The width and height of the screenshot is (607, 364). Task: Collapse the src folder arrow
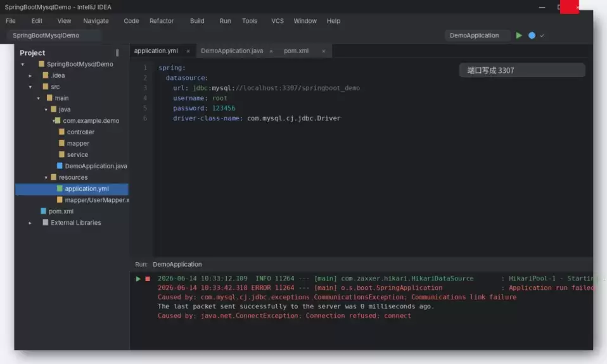tap(30, 87)
